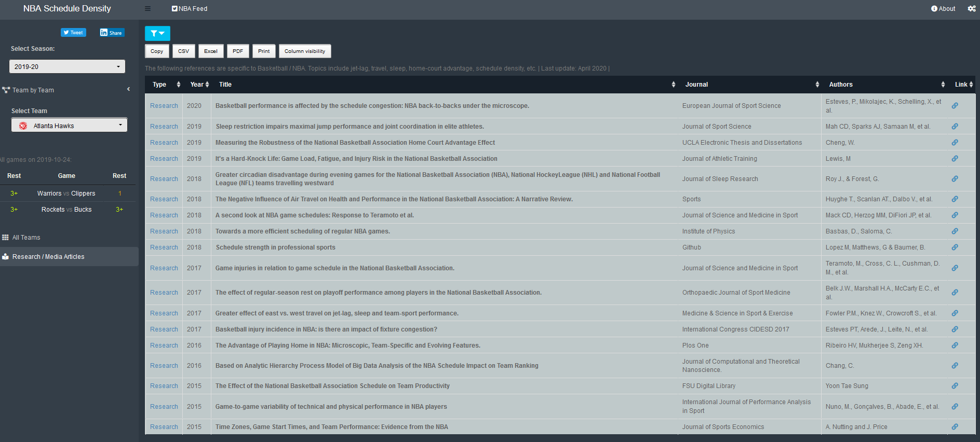Screen dimensions: 980x442
Task: Open the filter funnel dropdown
Action: pos(157,33)
